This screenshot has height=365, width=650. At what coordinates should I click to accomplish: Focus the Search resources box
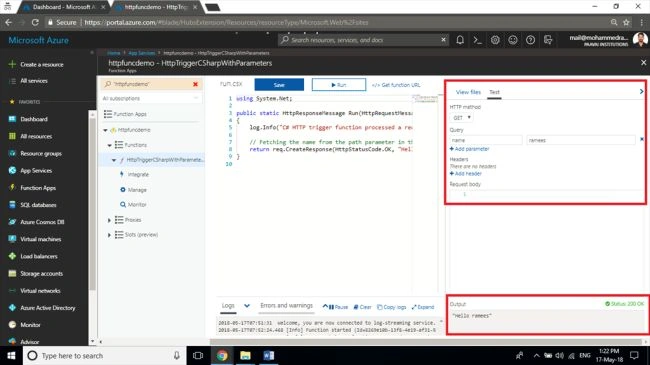[x=361, y=40]
